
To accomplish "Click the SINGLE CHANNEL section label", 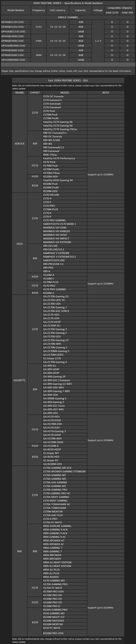I will coord(68,17).
